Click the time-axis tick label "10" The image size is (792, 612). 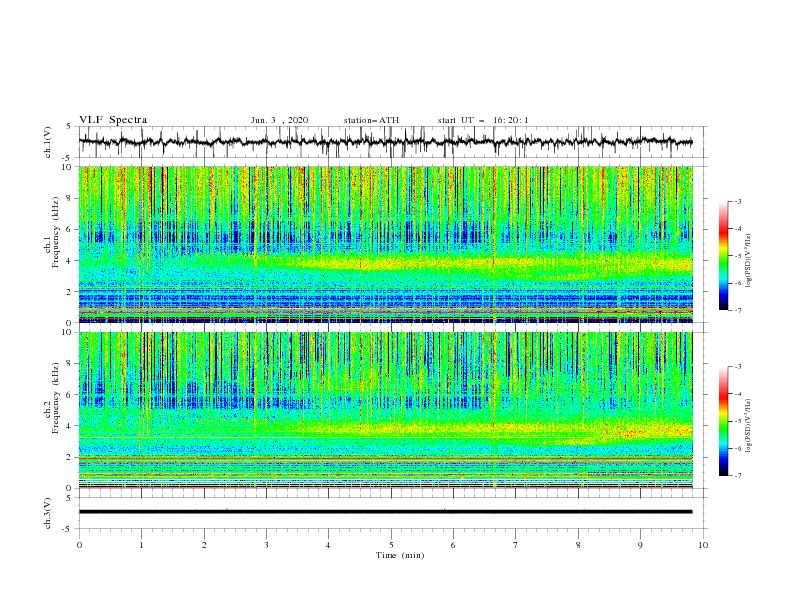703,545
